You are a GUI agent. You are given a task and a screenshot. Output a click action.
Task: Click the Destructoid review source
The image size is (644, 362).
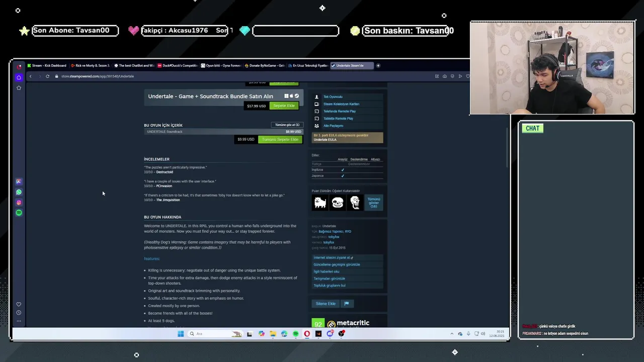[x=165, y=172]
